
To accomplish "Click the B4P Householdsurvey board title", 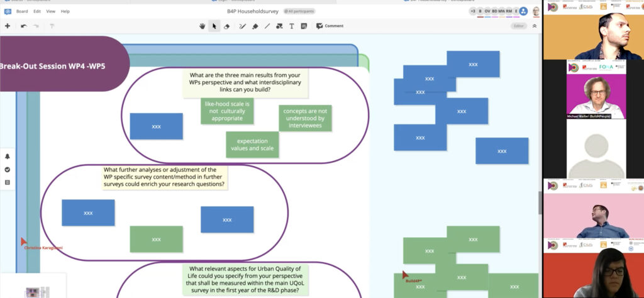I will click(253, 11).
